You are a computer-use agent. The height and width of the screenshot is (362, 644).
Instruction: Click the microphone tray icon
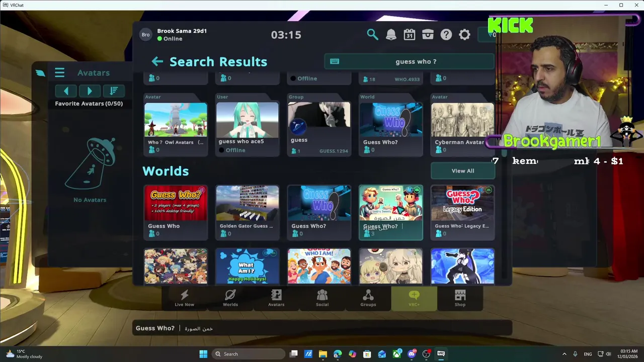(575, 354)
